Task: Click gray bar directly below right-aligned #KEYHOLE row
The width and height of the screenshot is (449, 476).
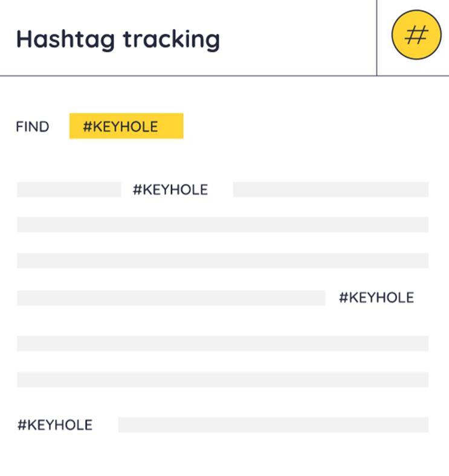Action: point(222,343)
